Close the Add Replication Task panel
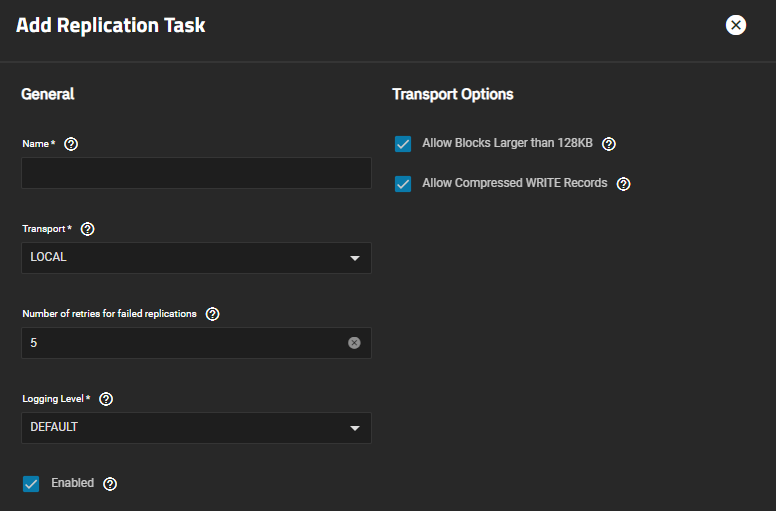 [x=736, y=25]
